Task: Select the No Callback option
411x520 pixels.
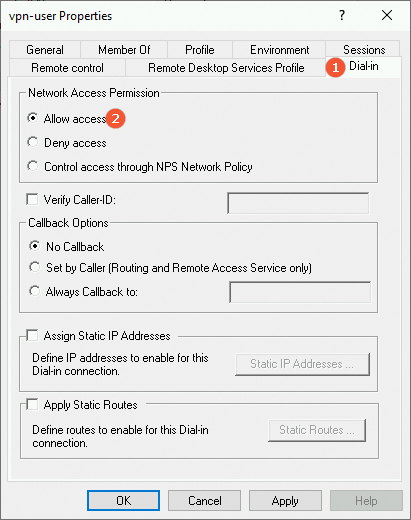Action: pyautogui.click(x=34, y=246)
